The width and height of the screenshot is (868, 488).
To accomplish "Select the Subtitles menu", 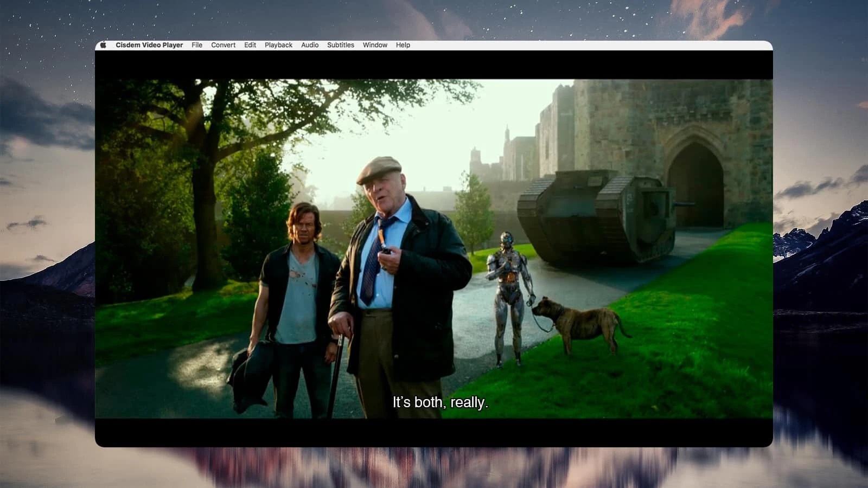I will pos(341,45).
